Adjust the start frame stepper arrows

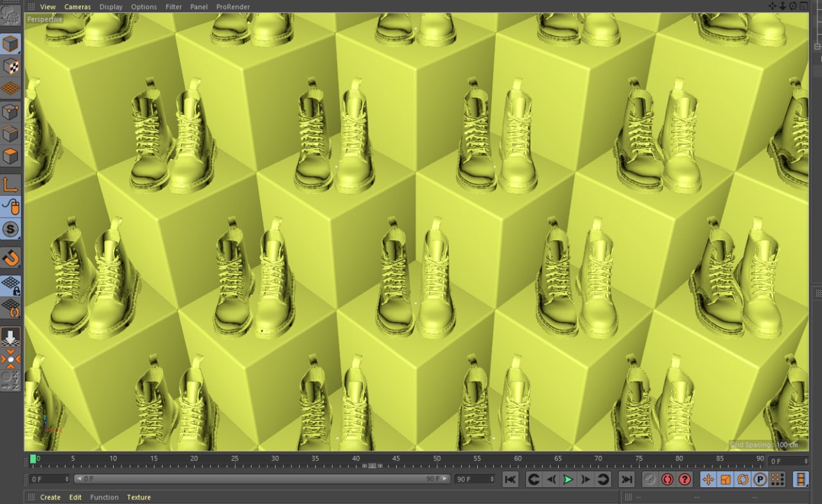coord(67,479)
